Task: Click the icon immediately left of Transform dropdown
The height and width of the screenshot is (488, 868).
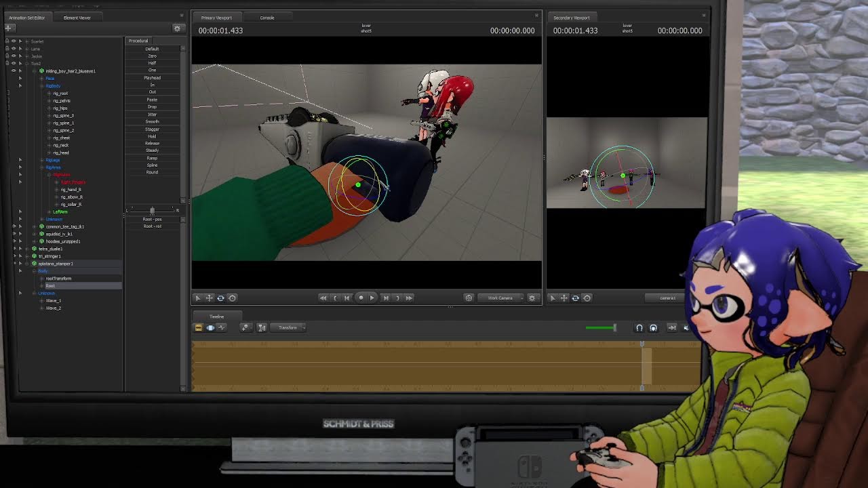Action: click(x=262, y=327)
